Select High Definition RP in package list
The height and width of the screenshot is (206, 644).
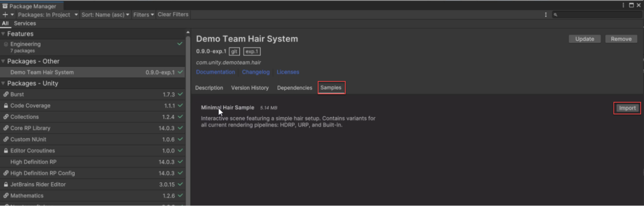click(x=33, y=162)
